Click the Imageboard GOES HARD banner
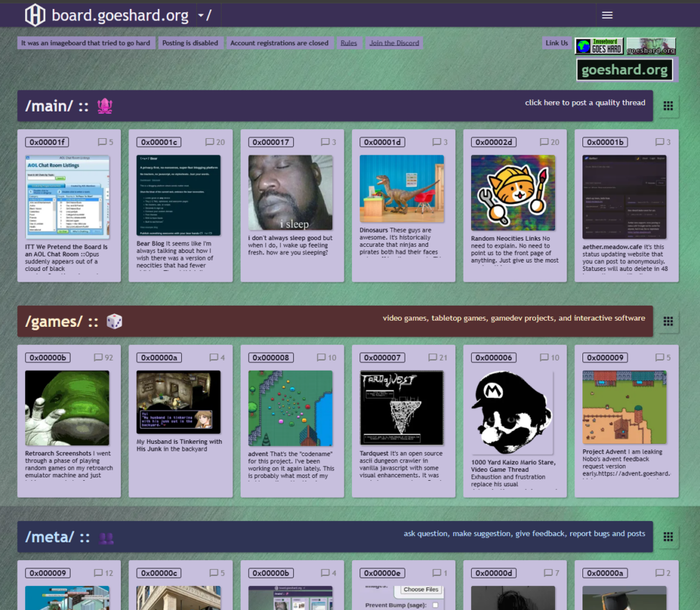 click(599, 46)
